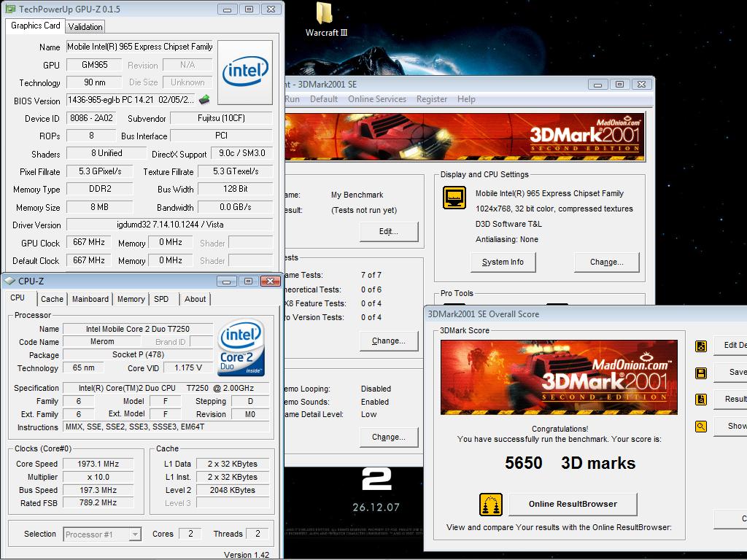Image resolution: width=747 pixels, height=560 pixels.
Task: Click the Driver Version field in GPU-Z
Action: pyautogui.click(x=169, y=225)
